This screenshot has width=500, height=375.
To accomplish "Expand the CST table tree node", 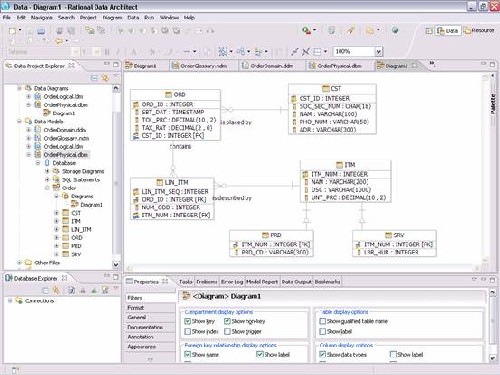I will 57,212.
